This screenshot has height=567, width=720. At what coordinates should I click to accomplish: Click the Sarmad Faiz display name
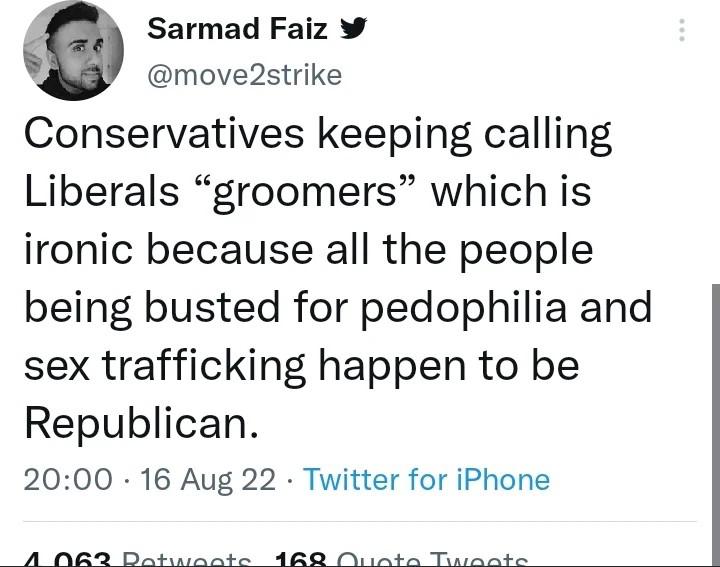point(236,30)
